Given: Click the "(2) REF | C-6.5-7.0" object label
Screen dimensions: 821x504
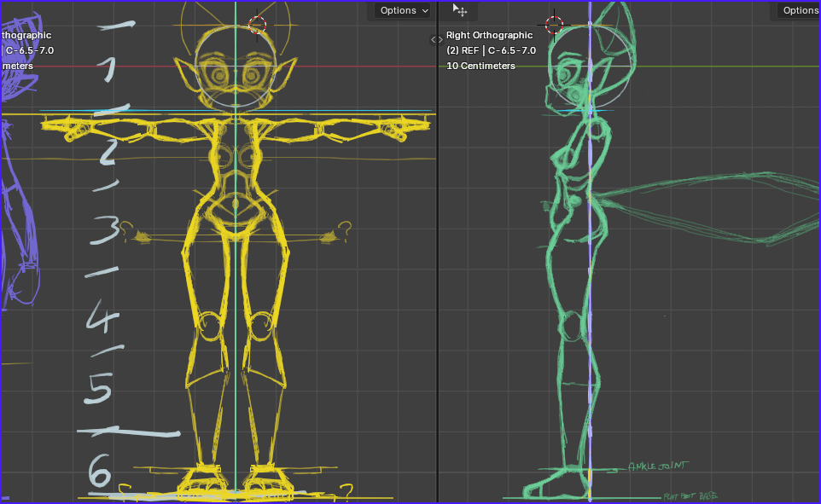Looking at the screenshot, I should 491,50.
